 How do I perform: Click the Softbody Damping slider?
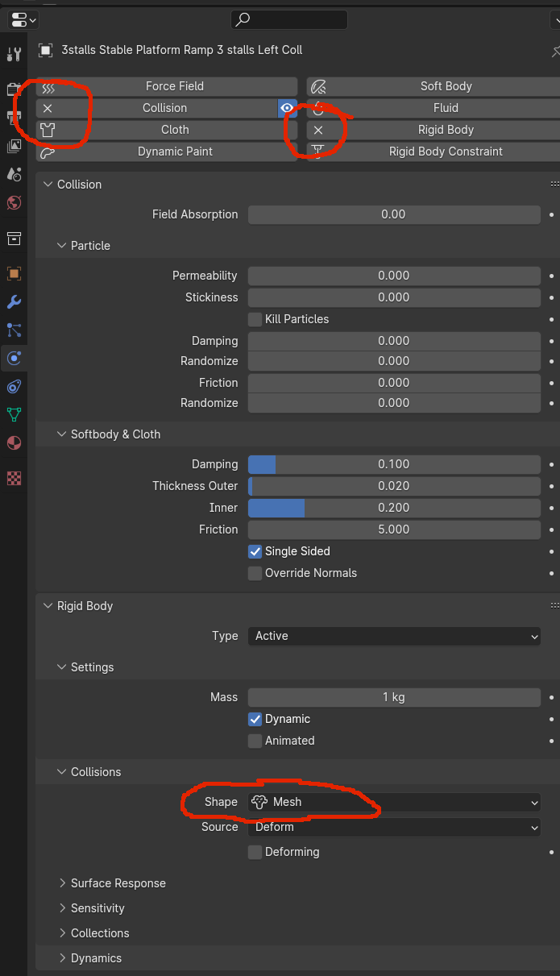(x=394, y=464)
